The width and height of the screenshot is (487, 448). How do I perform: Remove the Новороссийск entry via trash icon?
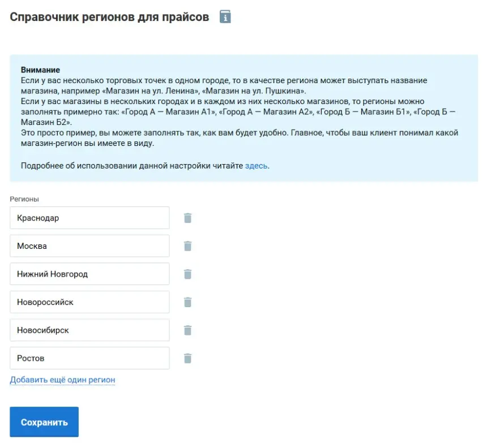187,301
